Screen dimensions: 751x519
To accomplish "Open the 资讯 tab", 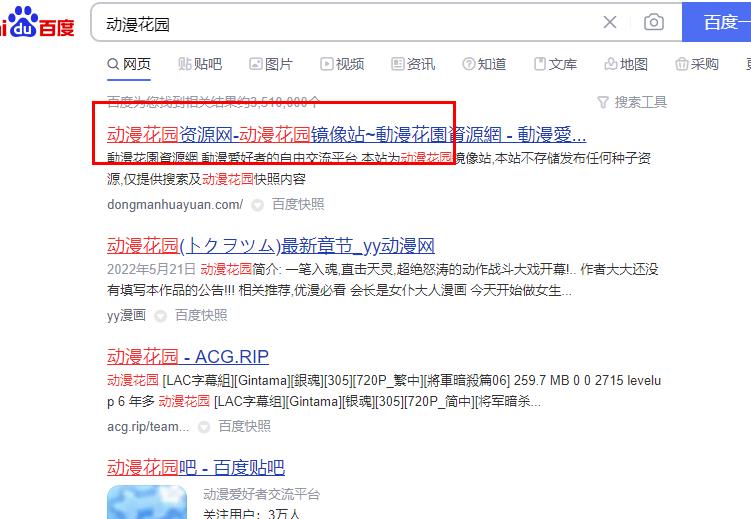I will (413, 64).
